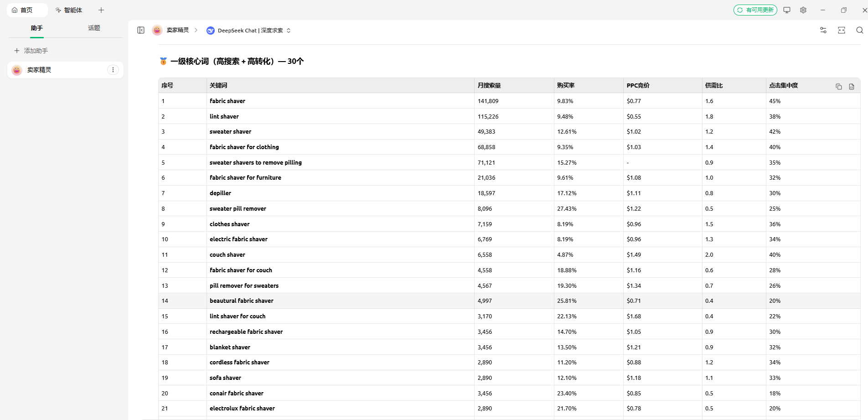Image resolution: width=868 pixels, height=420 pixels.
Task: Click the 有可用更新 update button
Action: click(x=755, y=10)
